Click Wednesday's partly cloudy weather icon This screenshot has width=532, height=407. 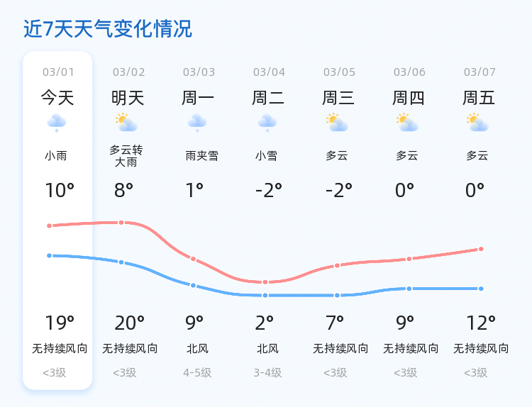click(338, 123)
